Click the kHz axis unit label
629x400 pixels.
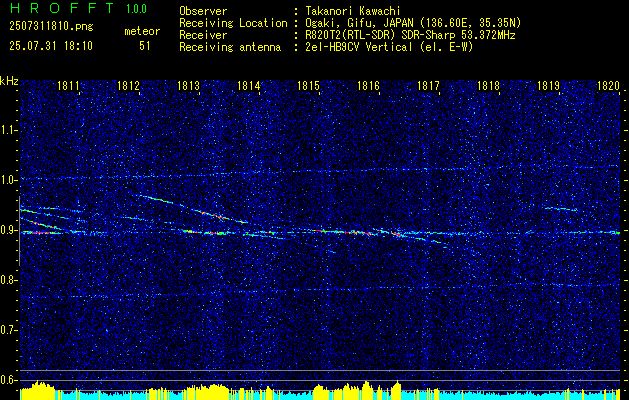pos(9,81)
